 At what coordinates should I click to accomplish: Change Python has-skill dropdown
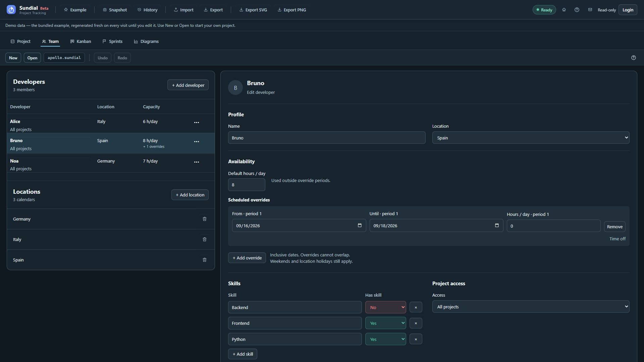point(386,339)
